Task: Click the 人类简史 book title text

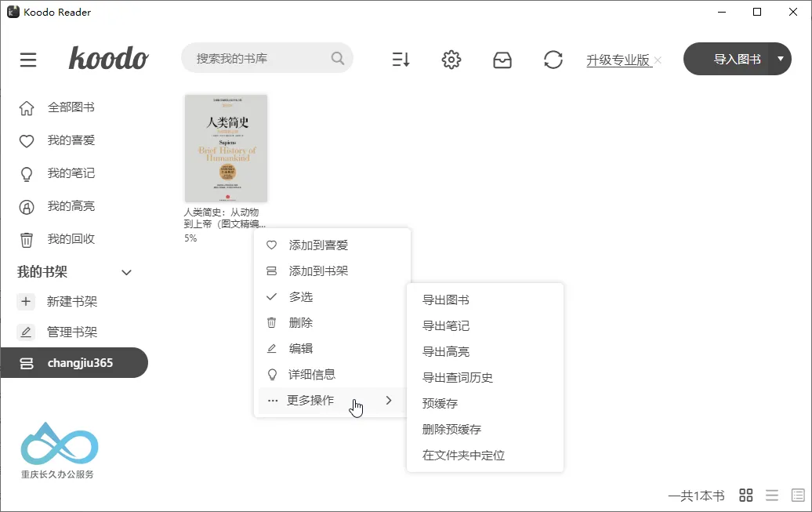Action: pyautogui.click(x=225, y=218)
